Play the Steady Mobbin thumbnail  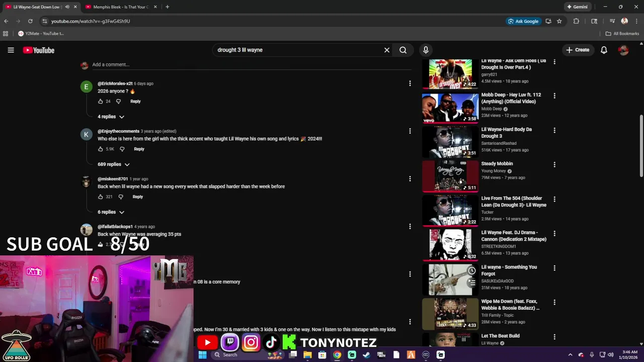(x=450, y=176)
